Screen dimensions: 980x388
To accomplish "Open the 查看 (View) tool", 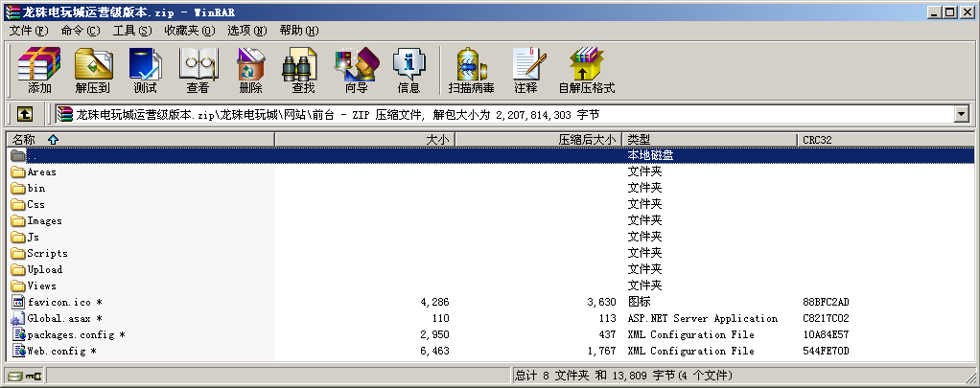I will tap(198, 70).
